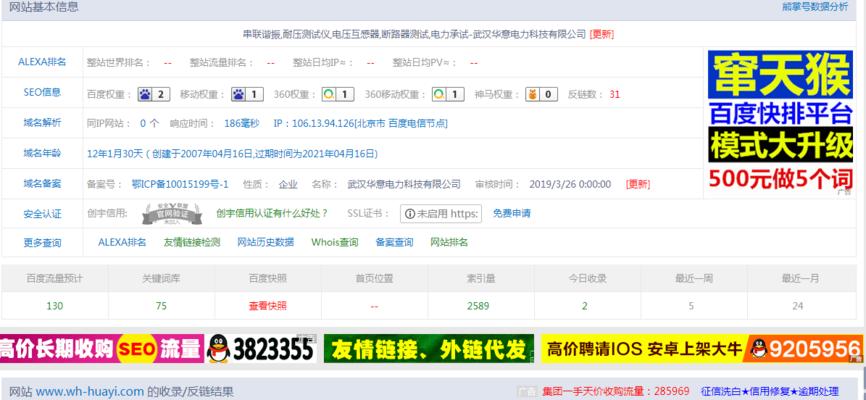
Task: Click the 最近一周 value 5
Action: (691, 306)
